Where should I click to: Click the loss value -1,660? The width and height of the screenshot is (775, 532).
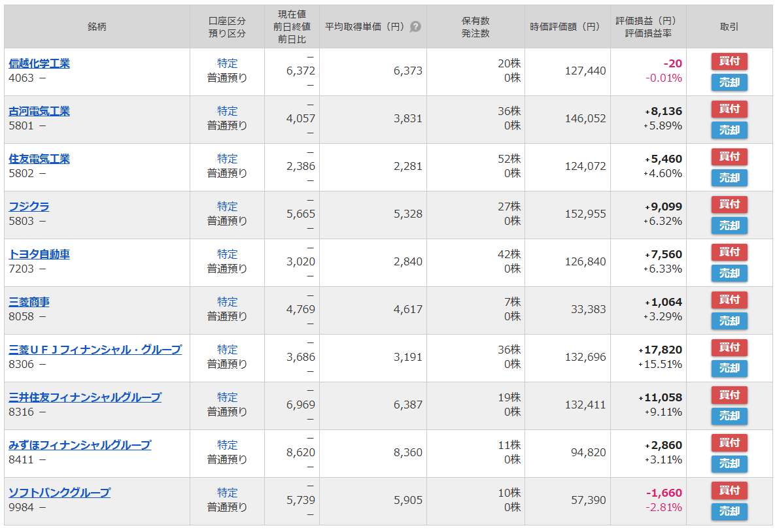pos(664,493)
